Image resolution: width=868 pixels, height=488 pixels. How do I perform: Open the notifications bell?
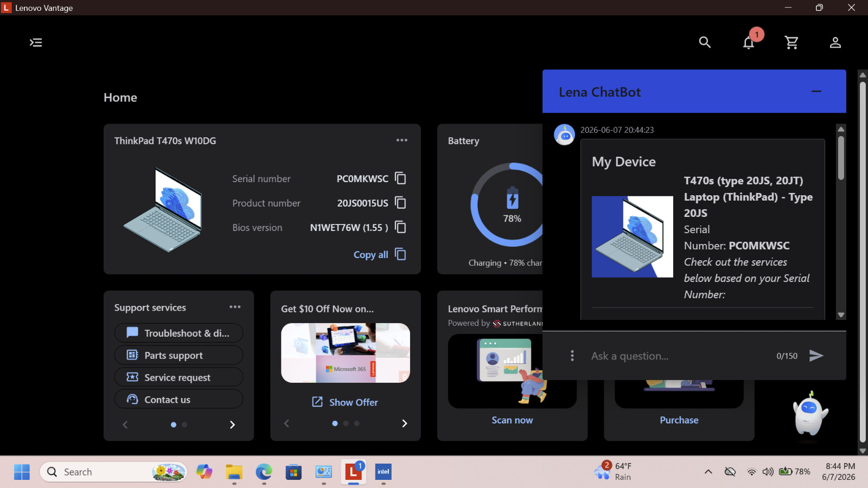749,42
